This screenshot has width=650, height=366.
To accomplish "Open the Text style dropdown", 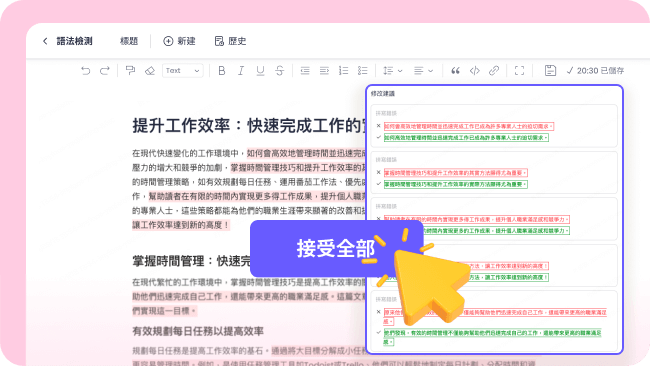I will [x=182, y=70].
